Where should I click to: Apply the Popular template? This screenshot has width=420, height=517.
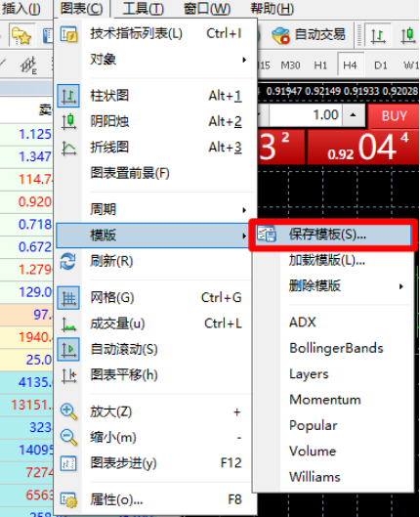point(333,425)
